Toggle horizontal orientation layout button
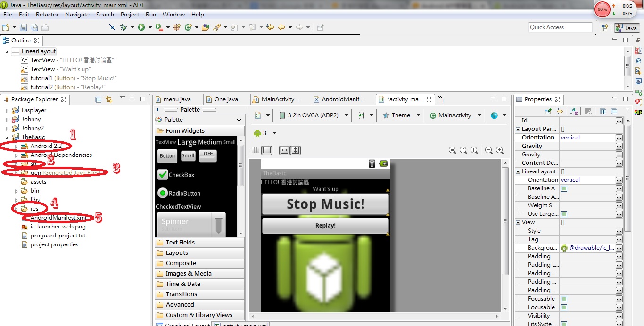This screenshot has height=326, width=644. pyautogui.click(x=256, y=150)
